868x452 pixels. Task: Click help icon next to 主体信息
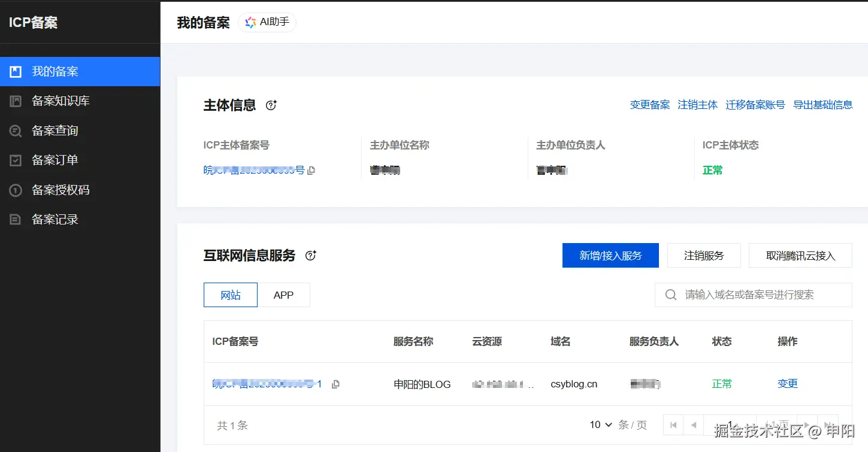click(271, 105)
